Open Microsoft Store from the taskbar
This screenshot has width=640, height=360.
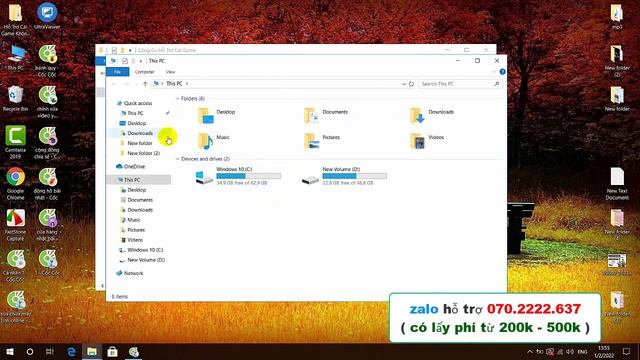pyautogui.click(x=113, y=351)
